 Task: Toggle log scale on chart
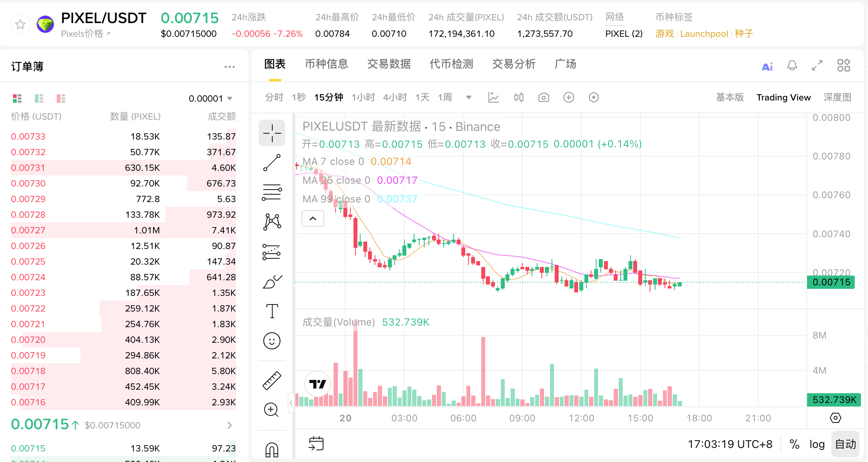tap(817, 444)
